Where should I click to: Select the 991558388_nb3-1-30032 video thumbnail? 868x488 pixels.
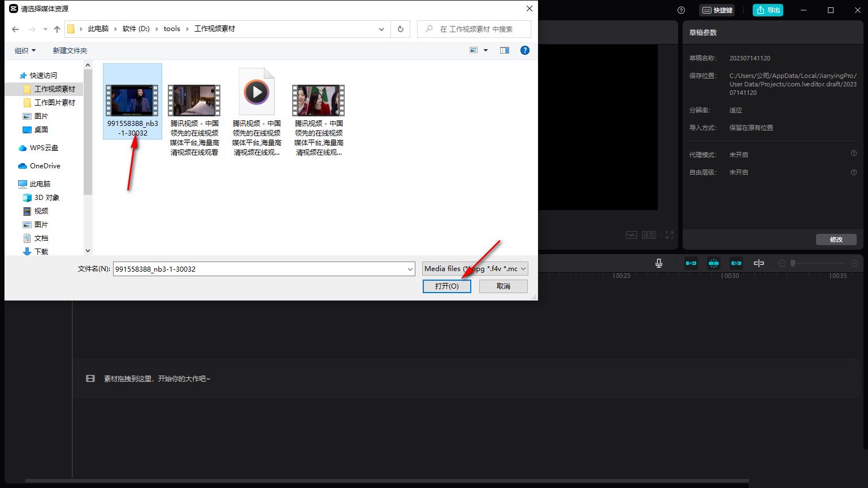click(133, 102)
